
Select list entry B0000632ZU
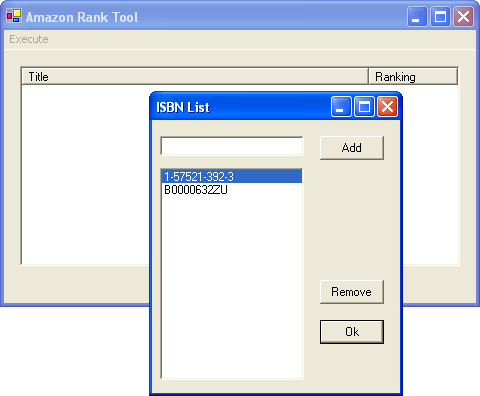click(x=232, y=190)
